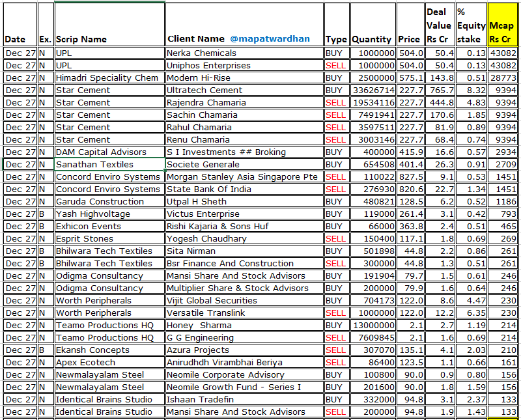This screenshot has width=521, height=420.
Task: Select the Utpal H Sheth cell
Action: click(245, 201)
